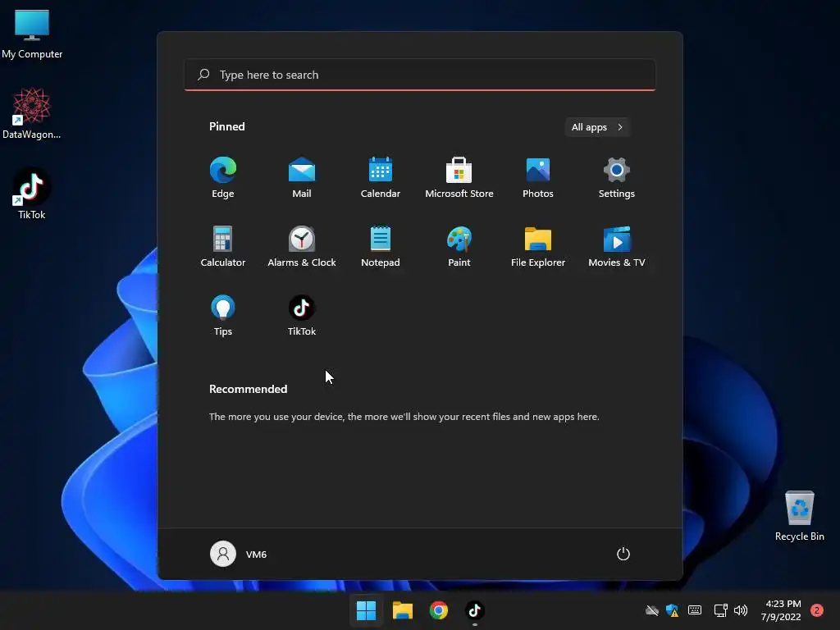Launch the Photos app
The width and height of the screenshot is (840, 630).
point(538,178)
